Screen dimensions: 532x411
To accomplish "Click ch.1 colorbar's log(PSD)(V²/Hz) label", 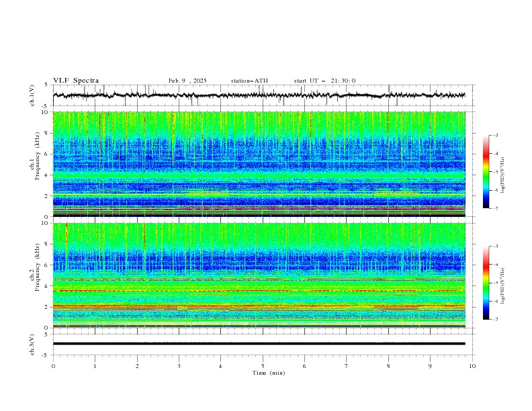I will click(x=502, y=175).
